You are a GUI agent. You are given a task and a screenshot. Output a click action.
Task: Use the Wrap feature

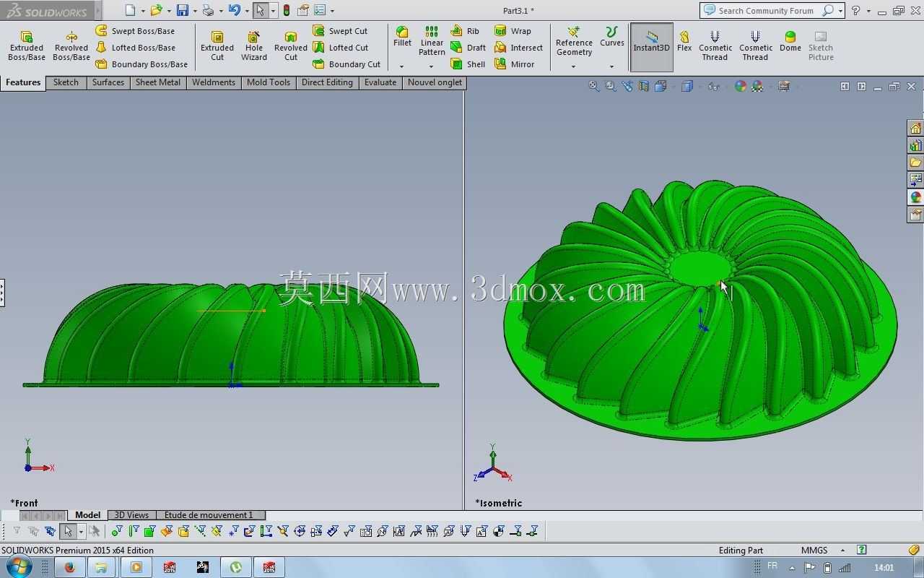pyautogui.click(x=513, y=31)
